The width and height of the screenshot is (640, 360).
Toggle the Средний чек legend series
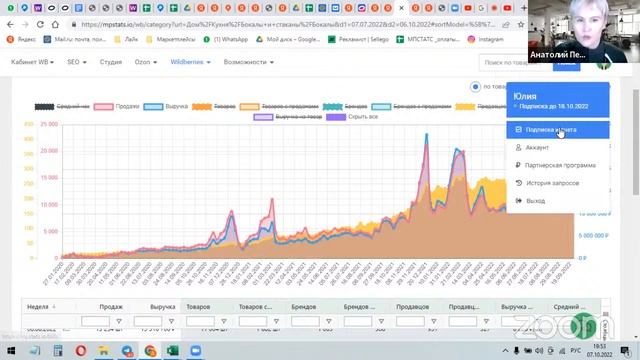(62, 107)
